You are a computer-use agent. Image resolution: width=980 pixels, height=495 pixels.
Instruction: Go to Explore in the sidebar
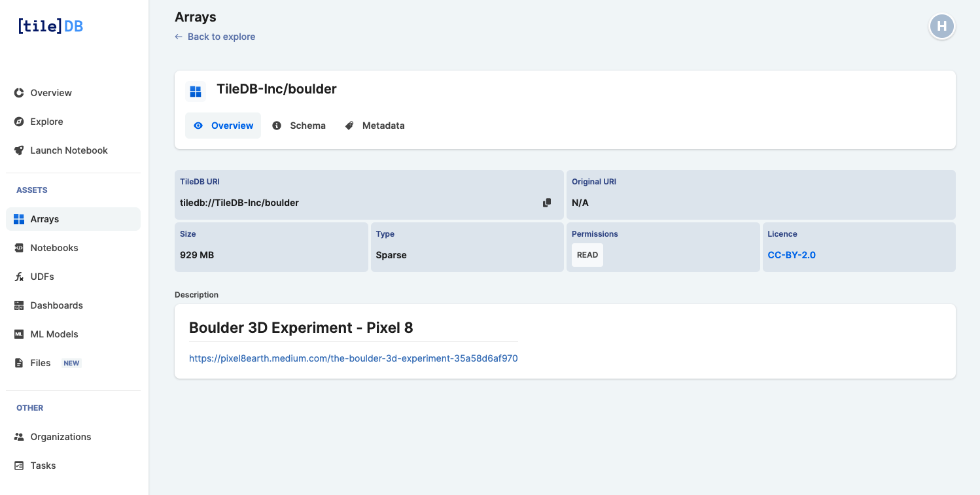(x=46, y=122)
